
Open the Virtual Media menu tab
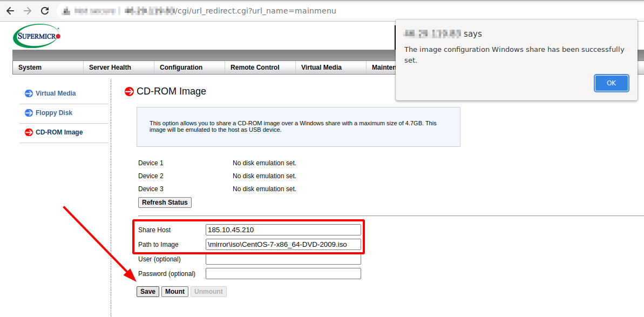pos(321,68)
